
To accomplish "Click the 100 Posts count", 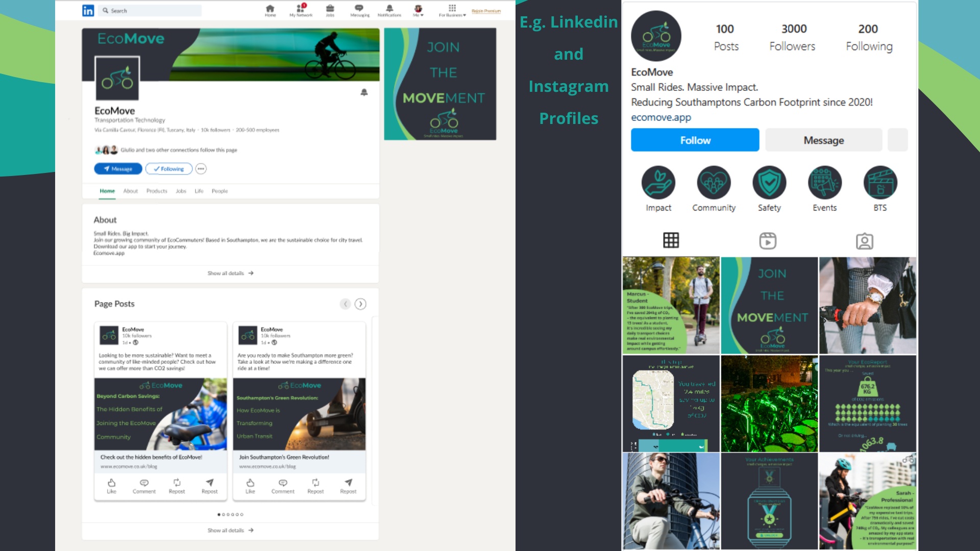I will coord(725,37).
